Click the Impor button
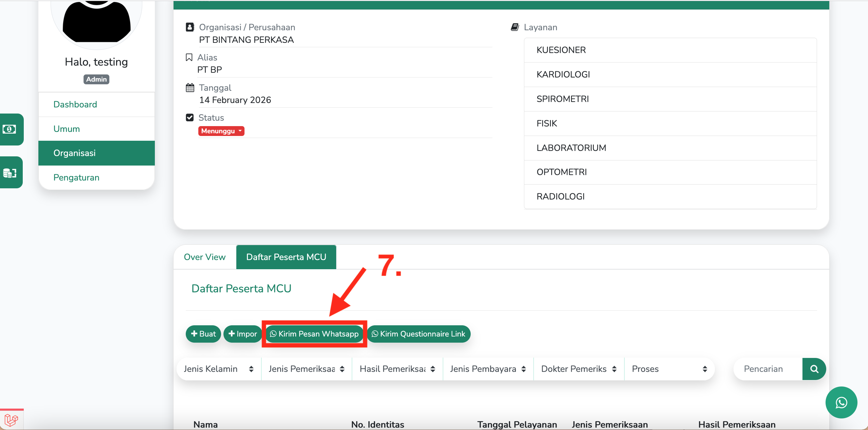This screenshot has width=868, height=430. pos(242,334)
